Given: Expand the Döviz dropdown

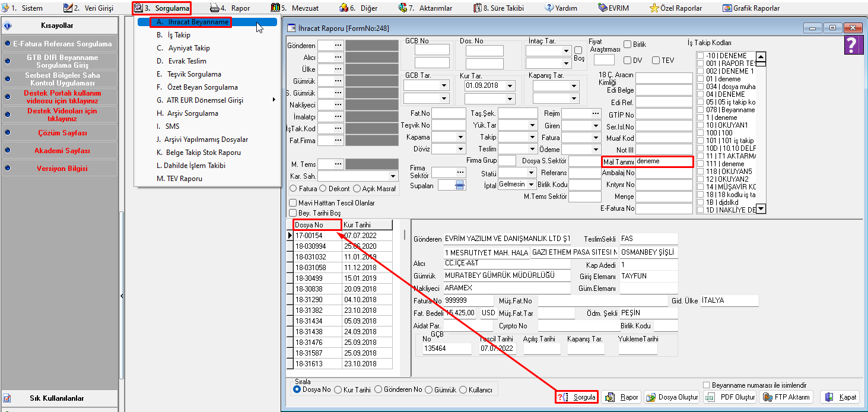Looking at the screenshot, I should [x=460, y=149].
